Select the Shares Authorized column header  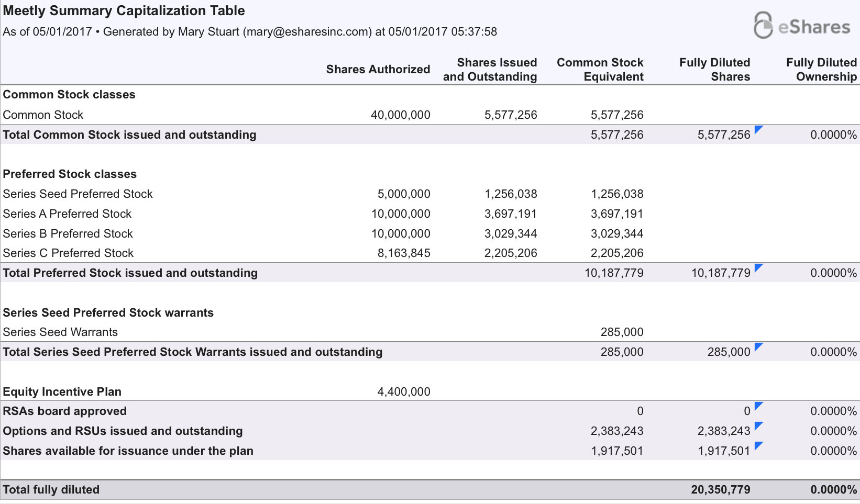(378, 70)
